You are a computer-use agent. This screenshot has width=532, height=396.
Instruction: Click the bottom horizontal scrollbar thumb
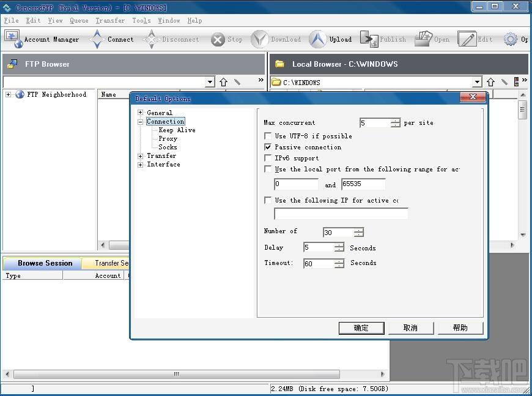(176, 375)
